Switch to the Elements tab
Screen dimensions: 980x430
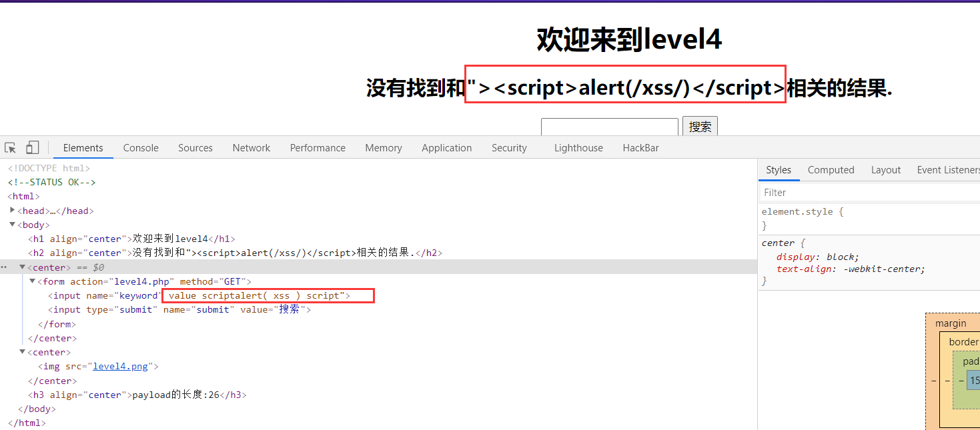pos(83,148)
